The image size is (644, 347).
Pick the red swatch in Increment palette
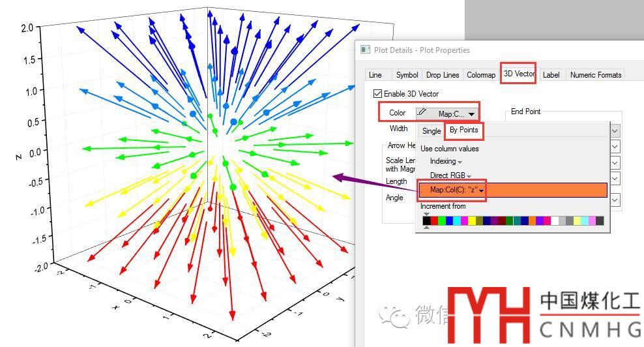tap(435, 221)
